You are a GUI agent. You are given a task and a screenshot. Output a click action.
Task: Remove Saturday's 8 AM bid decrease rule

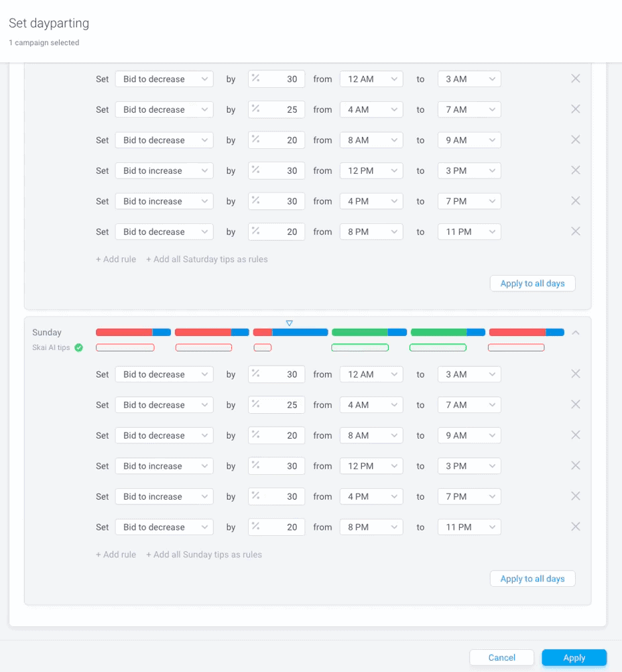pos(575,139)
